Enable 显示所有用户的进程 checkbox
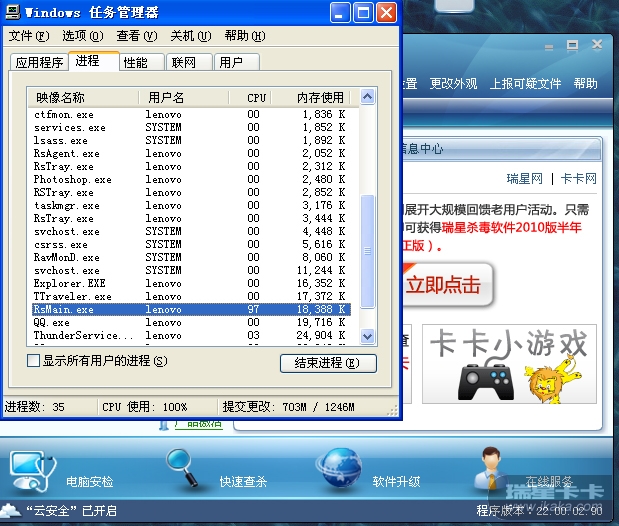Image resolution: width=619 pixels, height=526 pixels. (x=33, y=361)
